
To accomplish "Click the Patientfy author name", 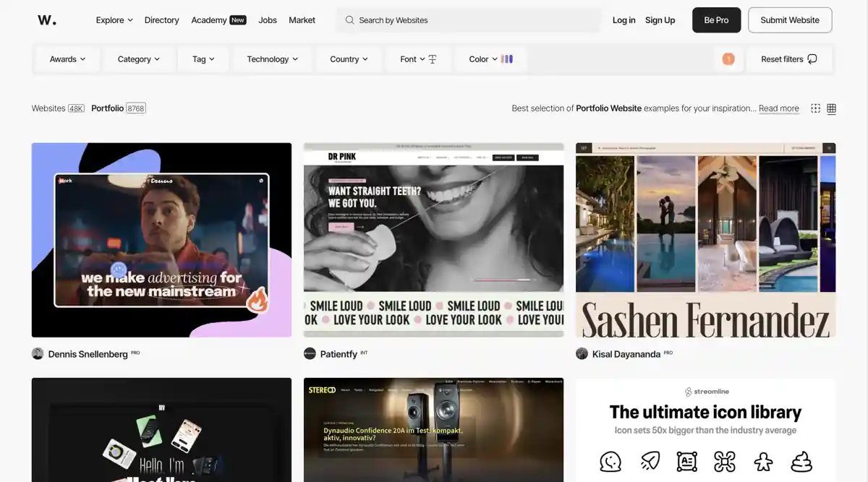I will (x=339, y=354).
